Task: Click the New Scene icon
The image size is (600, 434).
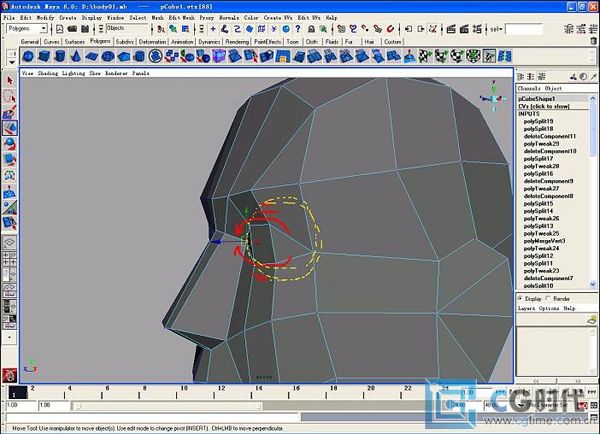Action: (59, 29)
